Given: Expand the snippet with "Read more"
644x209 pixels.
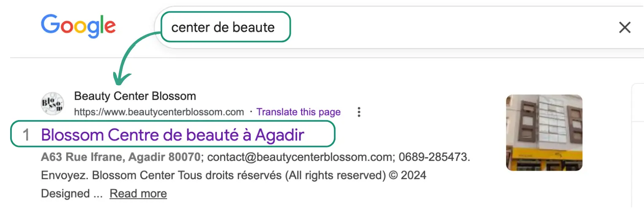Looking at the screenshot, I should point(138,194).
